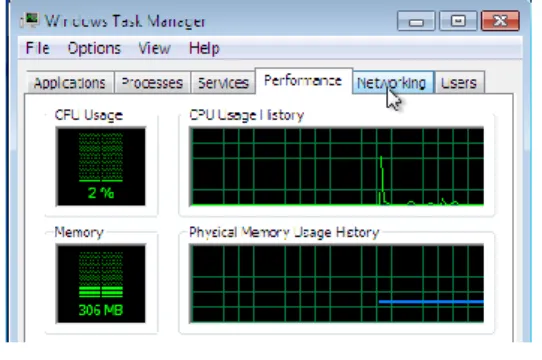Image resolution: width=542 pixels, height=360 pixels.
Task: Click the CPU Usage gauge meter
Action: coord(101,166)
